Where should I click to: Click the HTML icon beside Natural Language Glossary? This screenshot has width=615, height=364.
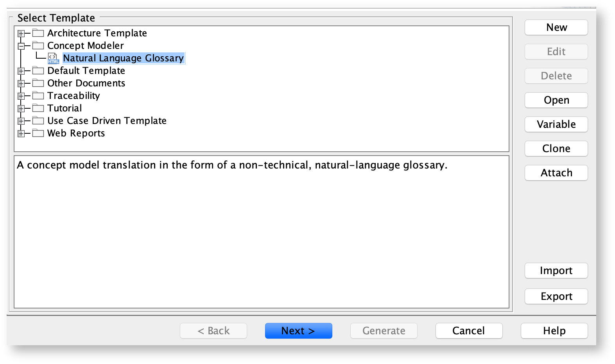[x=53, y=58]
